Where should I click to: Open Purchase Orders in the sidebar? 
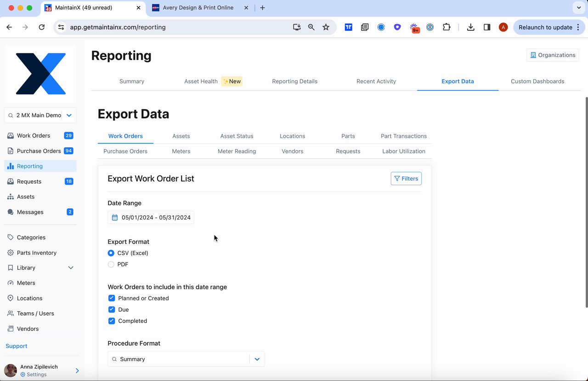(40, 151)
